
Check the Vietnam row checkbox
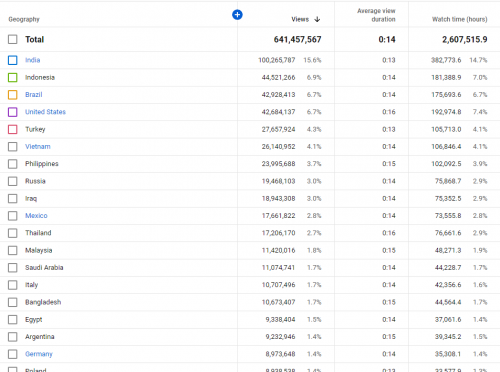13,147
